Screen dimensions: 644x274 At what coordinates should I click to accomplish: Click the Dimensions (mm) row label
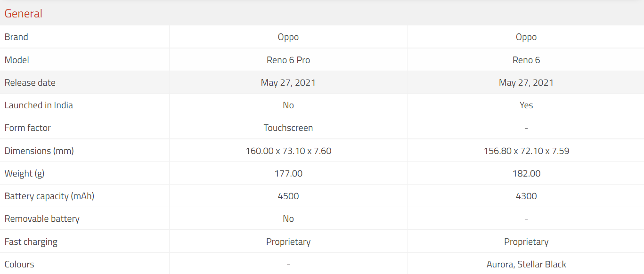(x=39, y=151)
